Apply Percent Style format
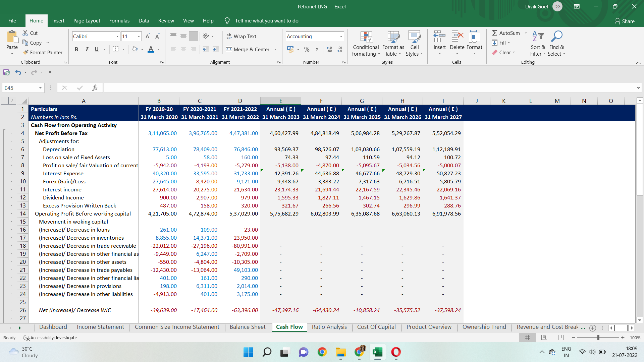The height and width of the screenshot is (362, 644). (x=307, y=49)
